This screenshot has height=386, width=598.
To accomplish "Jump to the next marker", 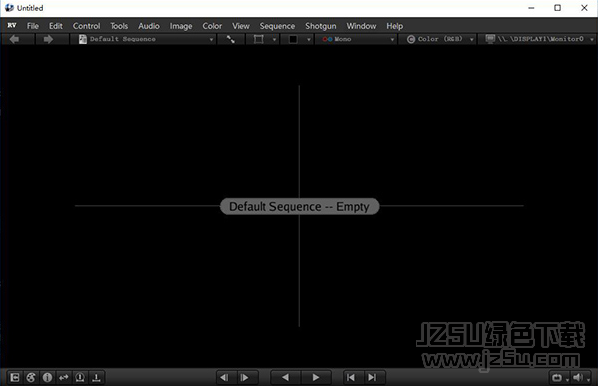I will (372, 378).
